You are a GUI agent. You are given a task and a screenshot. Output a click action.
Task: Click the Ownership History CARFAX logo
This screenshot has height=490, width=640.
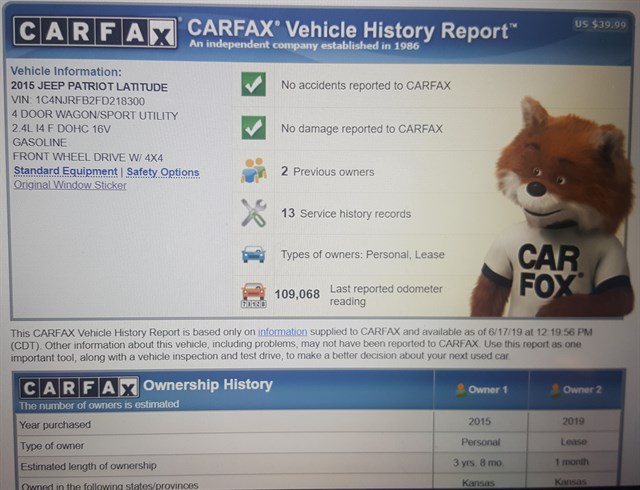(x=79, y=387)
